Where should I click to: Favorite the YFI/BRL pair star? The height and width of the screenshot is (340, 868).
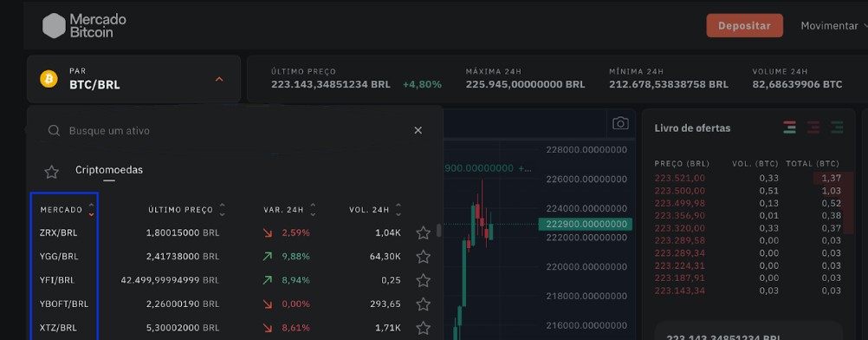(x=424, y=281)
